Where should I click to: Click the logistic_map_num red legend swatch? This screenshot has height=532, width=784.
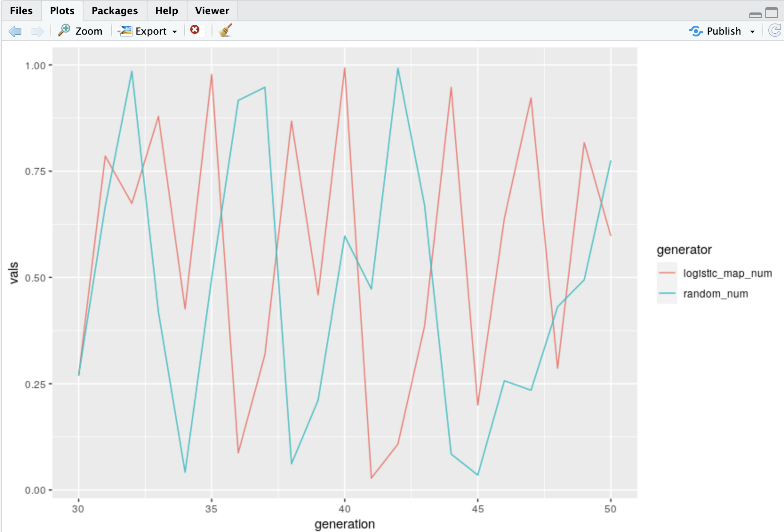coord(667,273)
